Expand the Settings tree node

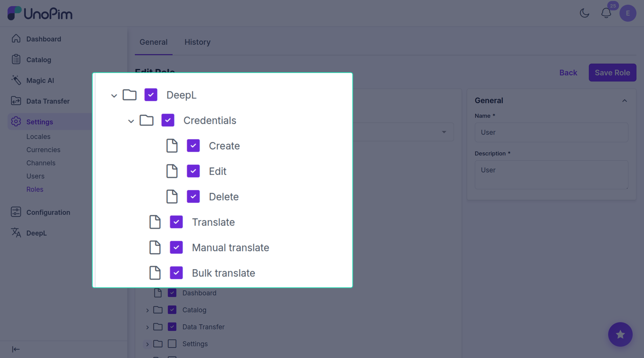click(x=148, y=344)
